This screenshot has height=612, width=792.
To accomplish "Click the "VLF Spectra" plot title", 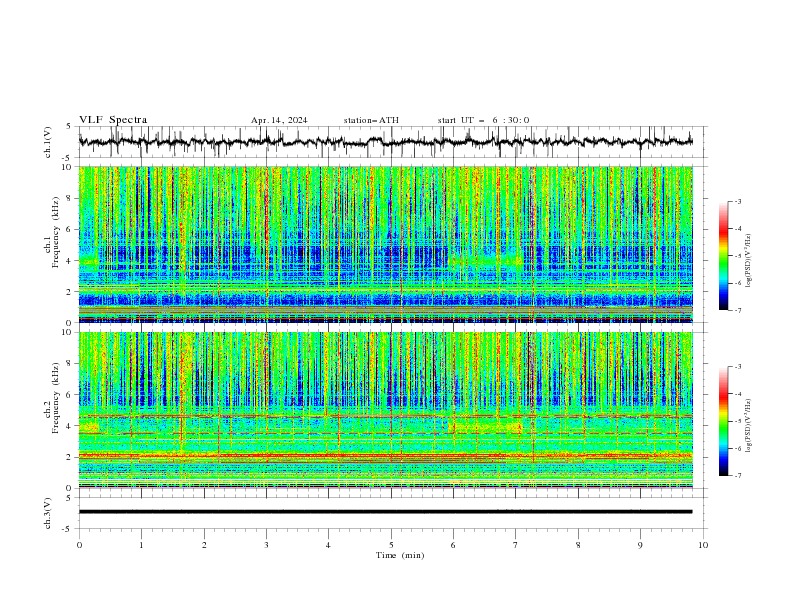I will (113, 120).
